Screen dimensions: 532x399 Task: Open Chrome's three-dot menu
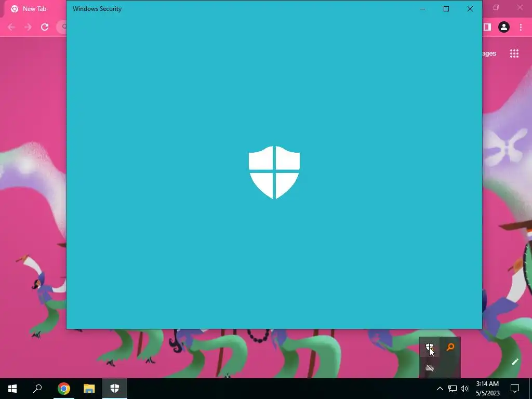521,27
